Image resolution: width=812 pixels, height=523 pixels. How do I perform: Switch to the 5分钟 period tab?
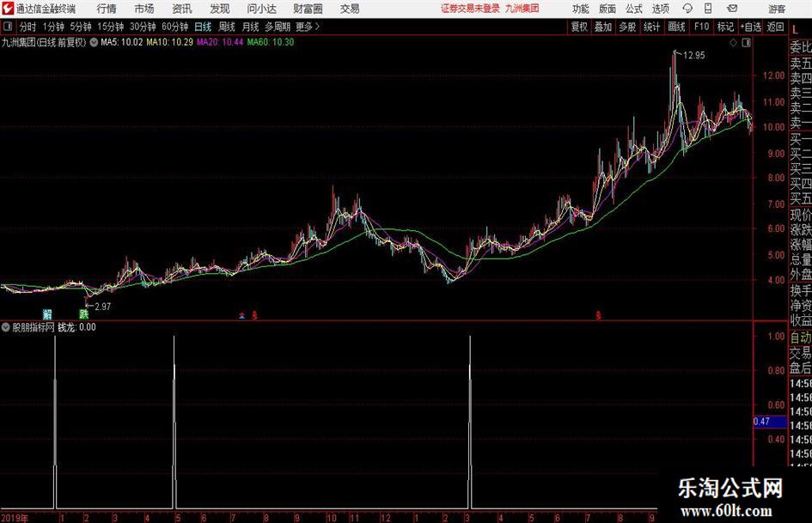tap(80, 27)
